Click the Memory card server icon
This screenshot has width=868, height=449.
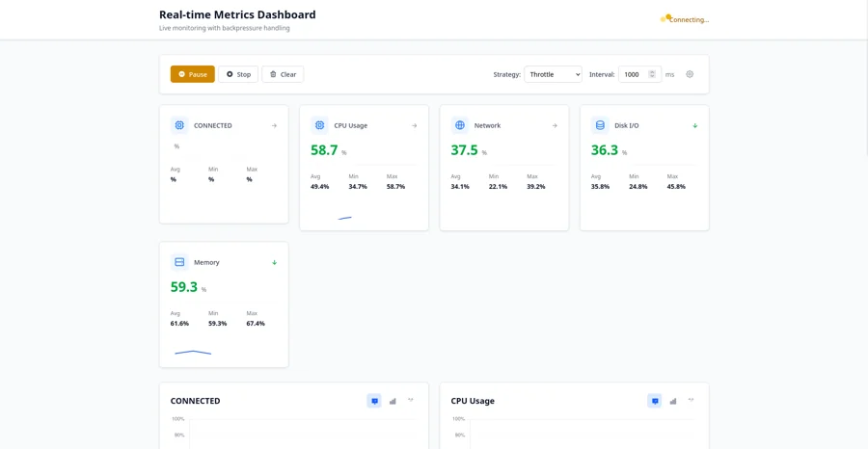[179, 262]
